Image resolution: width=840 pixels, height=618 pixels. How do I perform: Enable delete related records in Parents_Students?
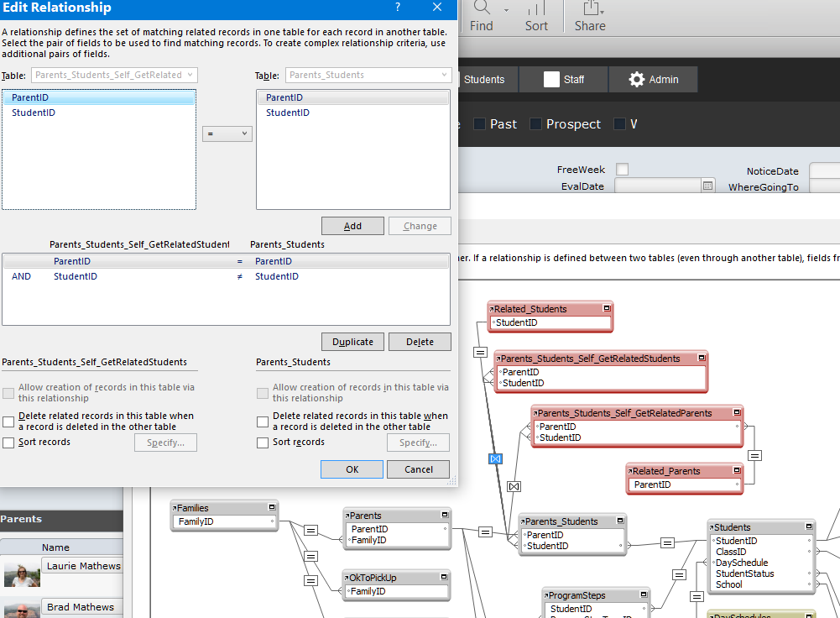click(263, 422)
